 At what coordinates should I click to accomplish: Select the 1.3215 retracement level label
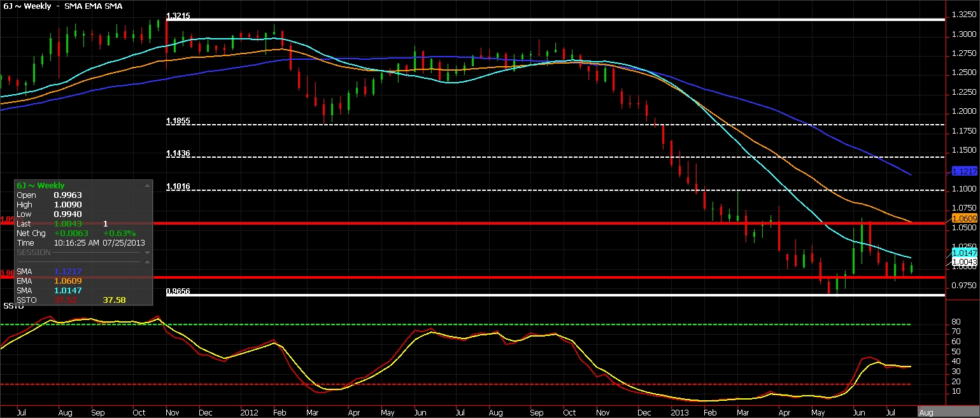coord(178,15)
